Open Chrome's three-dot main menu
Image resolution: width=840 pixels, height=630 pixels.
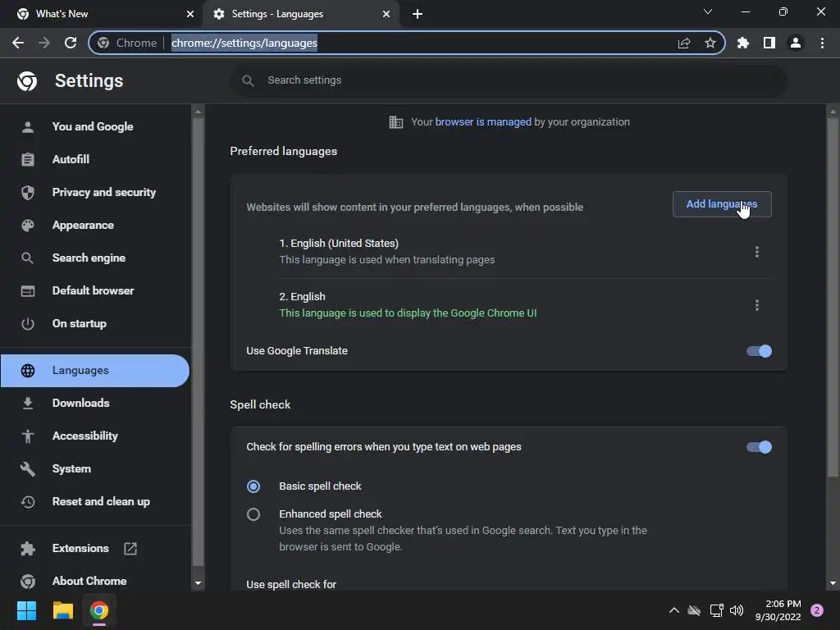tap(822, 43)
